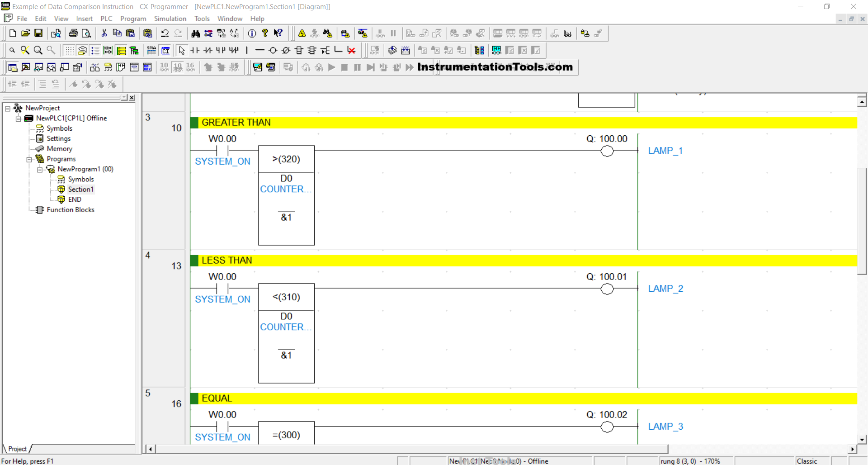
Task: Select the New Contact tool
Action: point(195,50)
